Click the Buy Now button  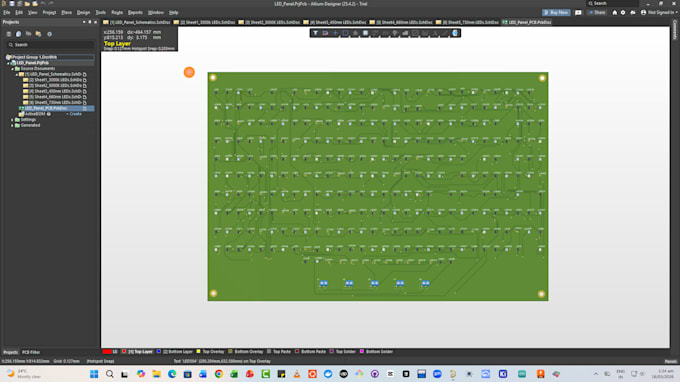(556, 13)
